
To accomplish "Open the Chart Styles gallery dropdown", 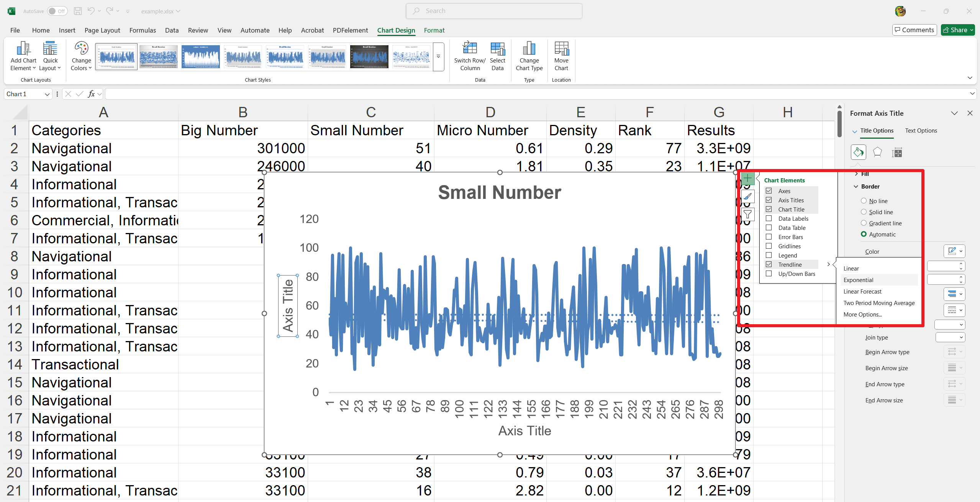I will pyautogui.click(x=438, y=57).
